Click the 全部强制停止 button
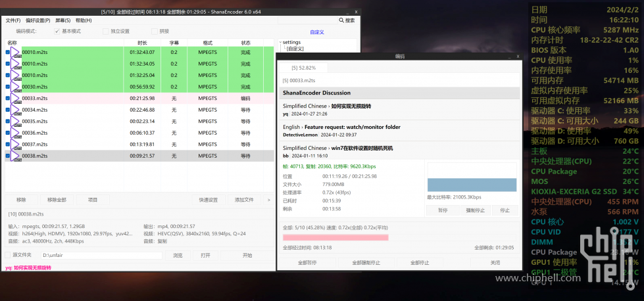644x301 pixels. [x=366, y=262]
